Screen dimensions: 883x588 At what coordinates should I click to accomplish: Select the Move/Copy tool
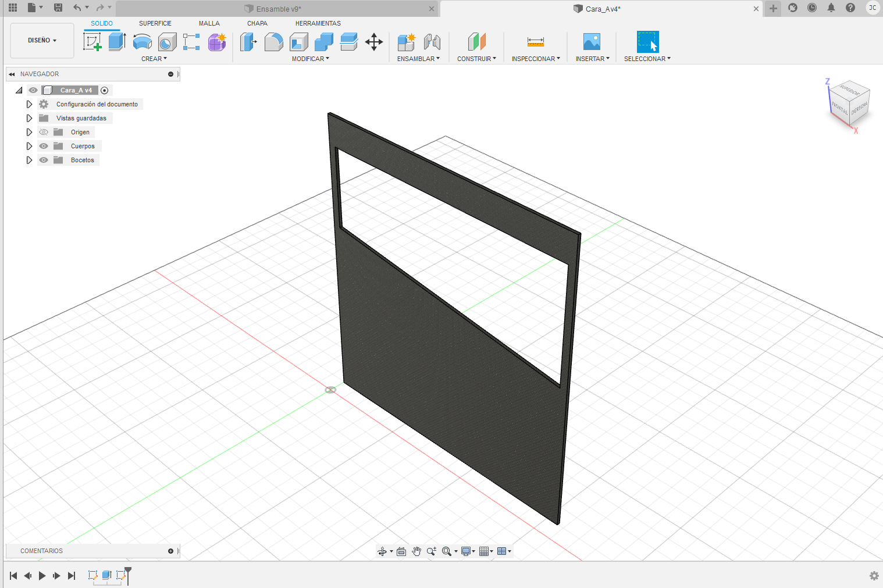coord(373,42)
